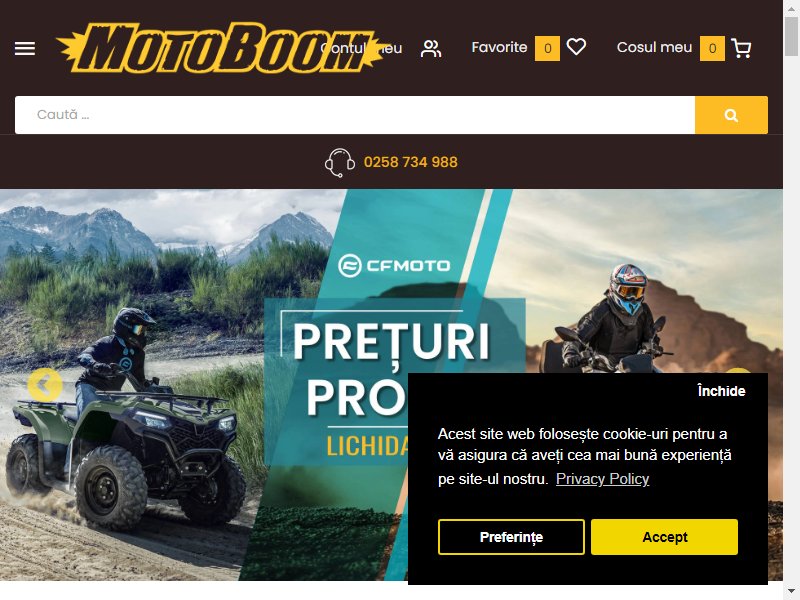Click the favorites count badge
Screen dimensions: 800x600
click(x=547, y=48)
